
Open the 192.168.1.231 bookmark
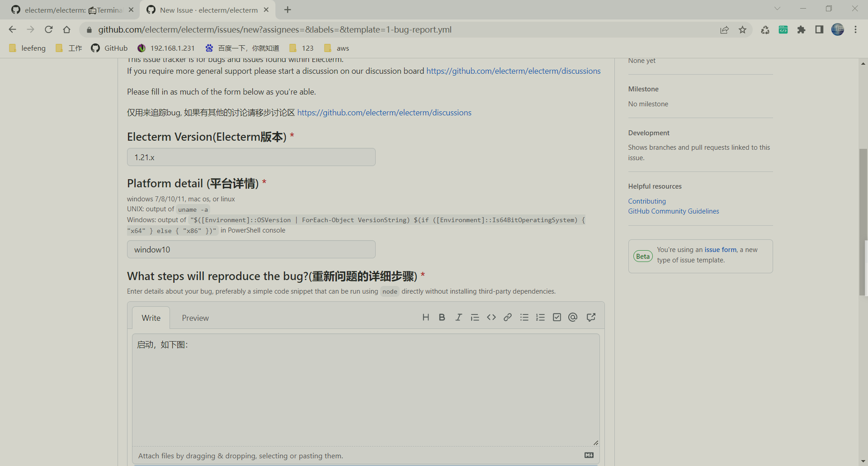pyautogui.click(x=166, y=48)
